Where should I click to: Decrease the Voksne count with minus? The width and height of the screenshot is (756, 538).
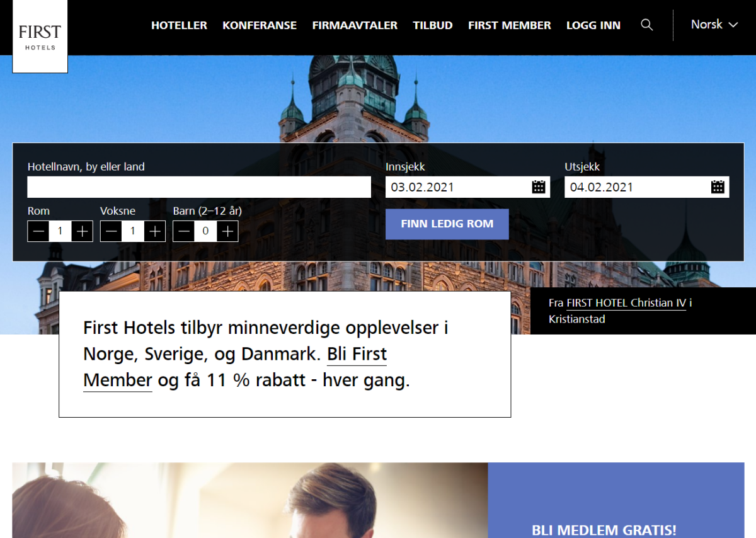[112, 231]
